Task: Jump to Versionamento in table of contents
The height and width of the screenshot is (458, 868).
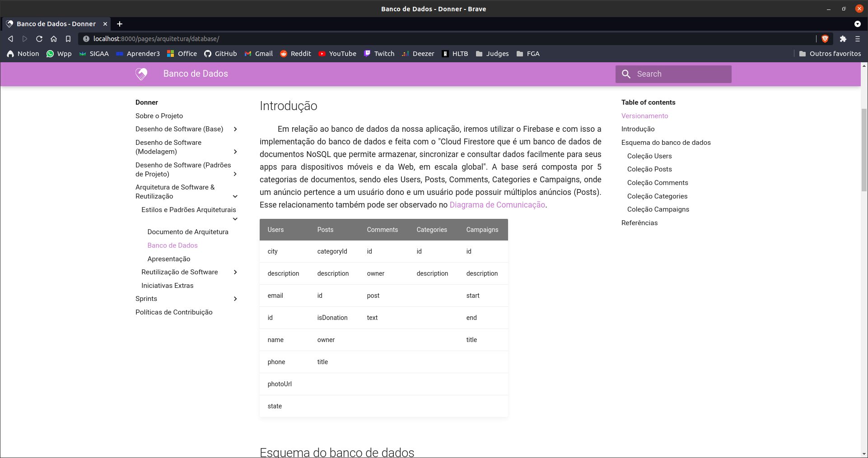Action: click(644, 116)
